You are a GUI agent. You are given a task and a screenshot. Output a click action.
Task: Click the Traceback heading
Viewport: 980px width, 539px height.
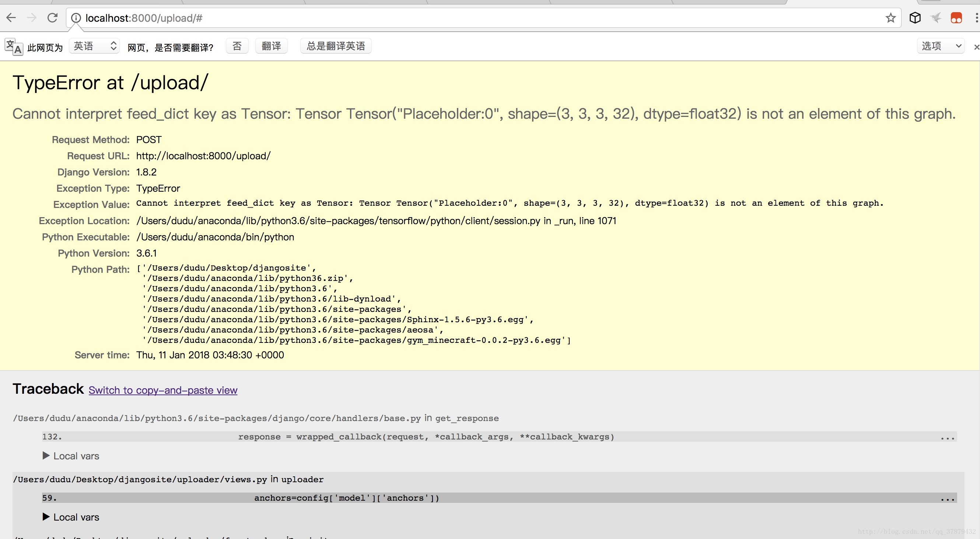point(48,389)
